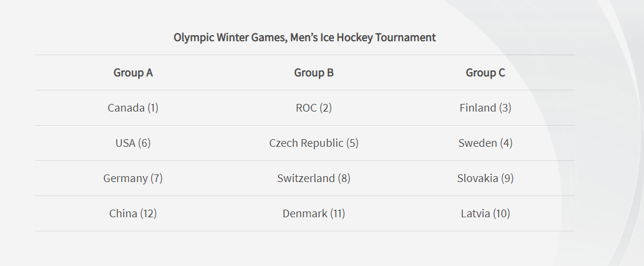Select the Denmark (11) entry
644x266 pixels.
(314, 214)
